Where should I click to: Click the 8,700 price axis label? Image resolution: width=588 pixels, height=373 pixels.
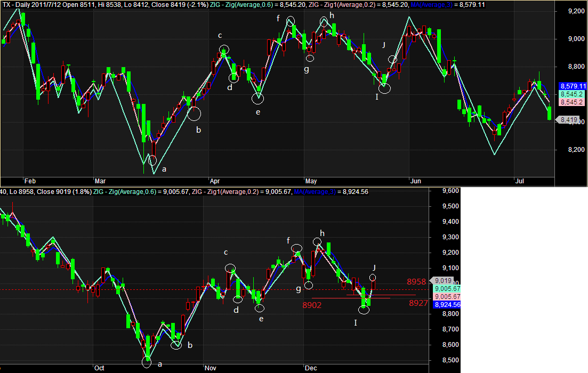point(451,329)
